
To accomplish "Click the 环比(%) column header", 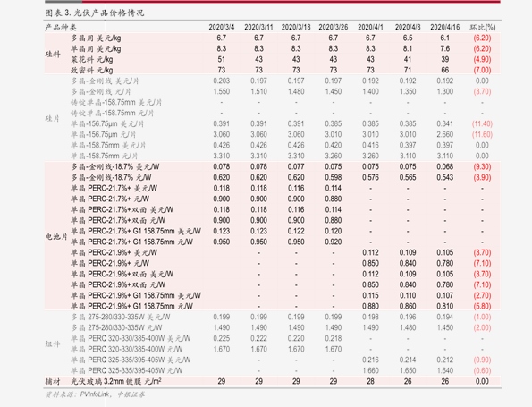I will pos(482,27).
